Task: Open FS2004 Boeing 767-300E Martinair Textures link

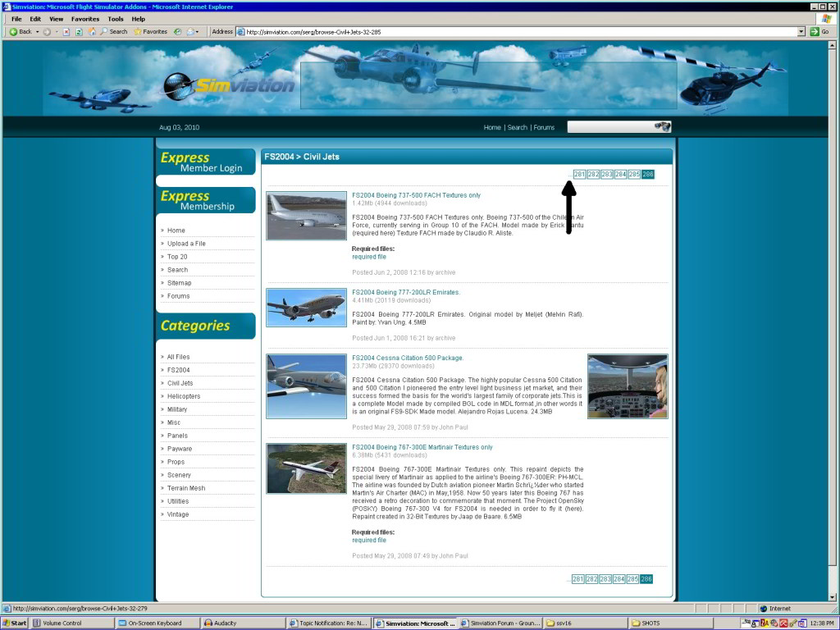Action: pyautogui.click(x=422, y=447)
